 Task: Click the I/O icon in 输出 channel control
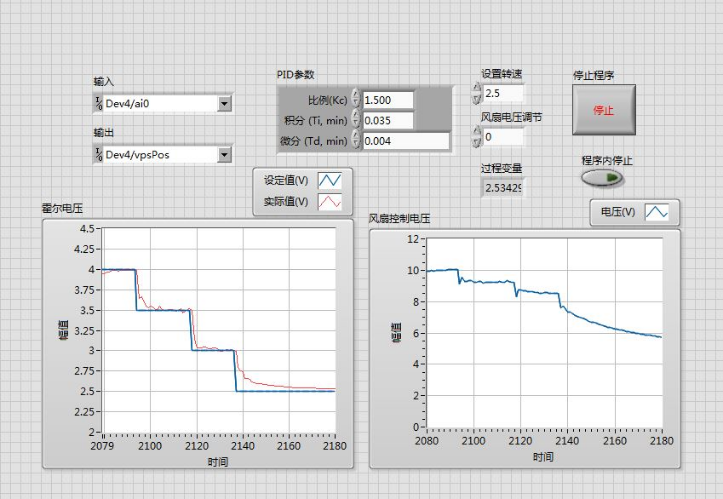[99, 154]
